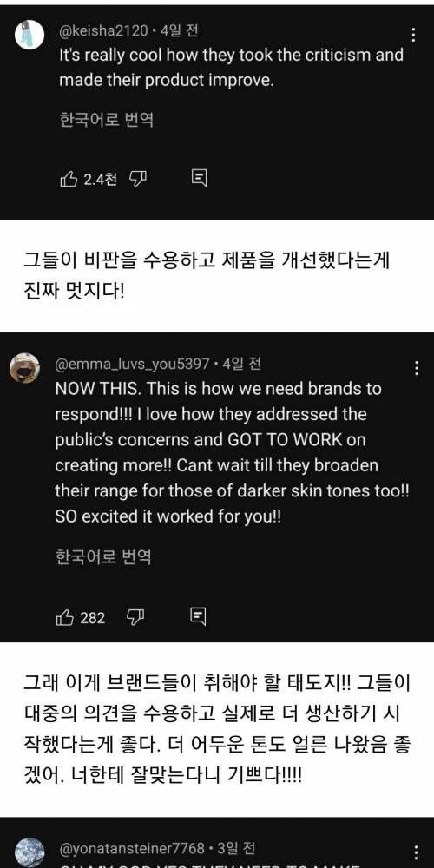This screenshot has height=868, width=434.
Task: Dislike the @keisha2120 comment
Action: 137,178
